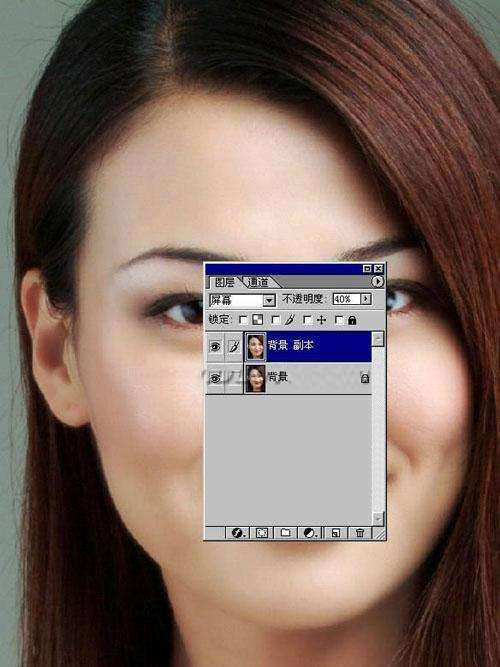Click the layer list scroll up arrow
This screenshot has height=667, width=500.
(378, 339)
